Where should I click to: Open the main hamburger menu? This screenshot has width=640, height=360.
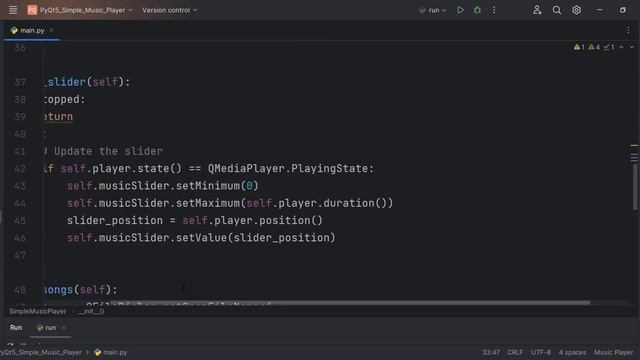tap(13, 10)
